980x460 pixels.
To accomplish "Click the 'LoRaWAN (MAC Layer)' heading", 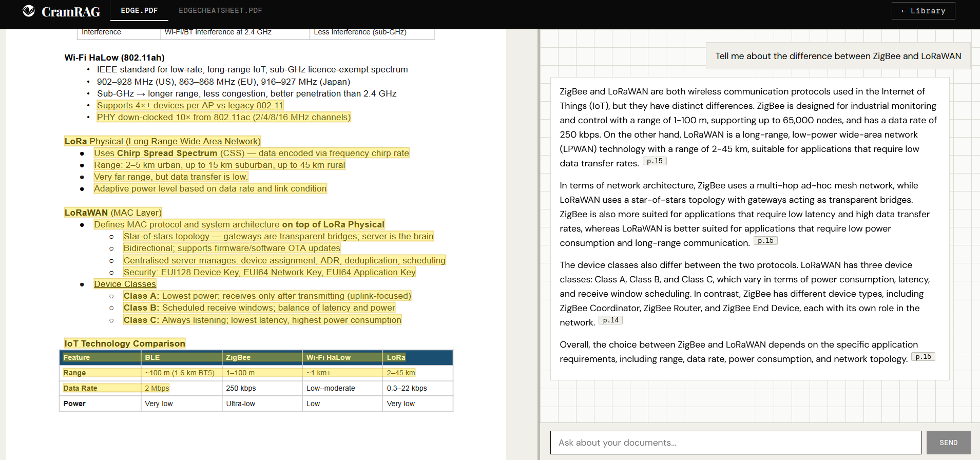I will click(113, 213).
